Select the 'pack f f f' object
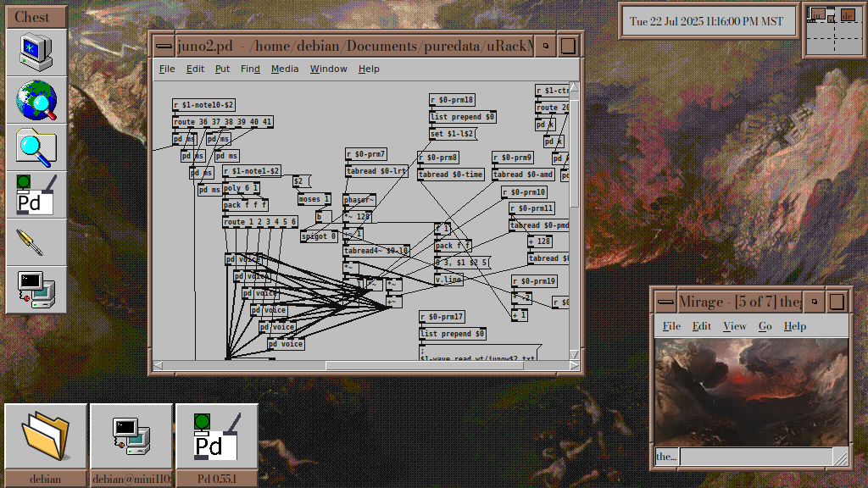The width and height of the screenshot is (868, 488). pos(245,205)
